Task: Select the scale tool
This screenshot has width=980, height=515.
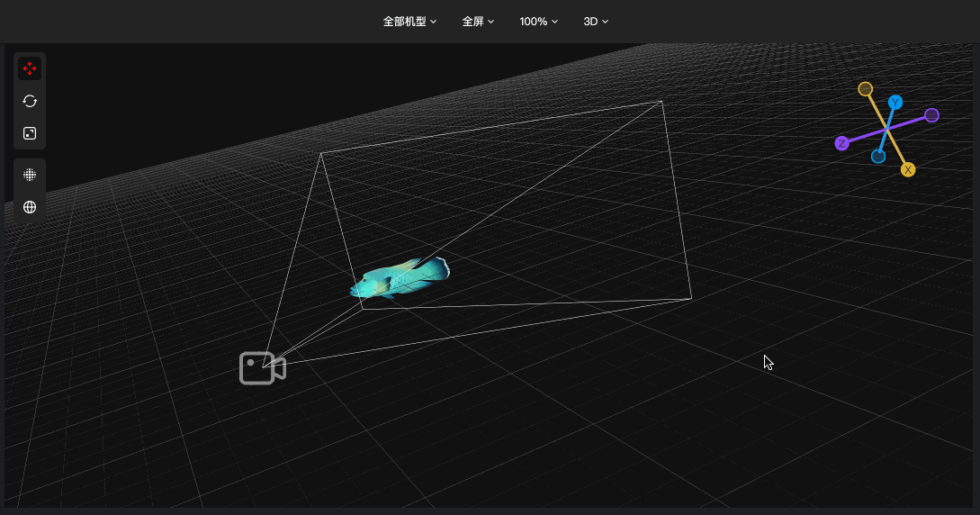Action: (x=30, y=133)
